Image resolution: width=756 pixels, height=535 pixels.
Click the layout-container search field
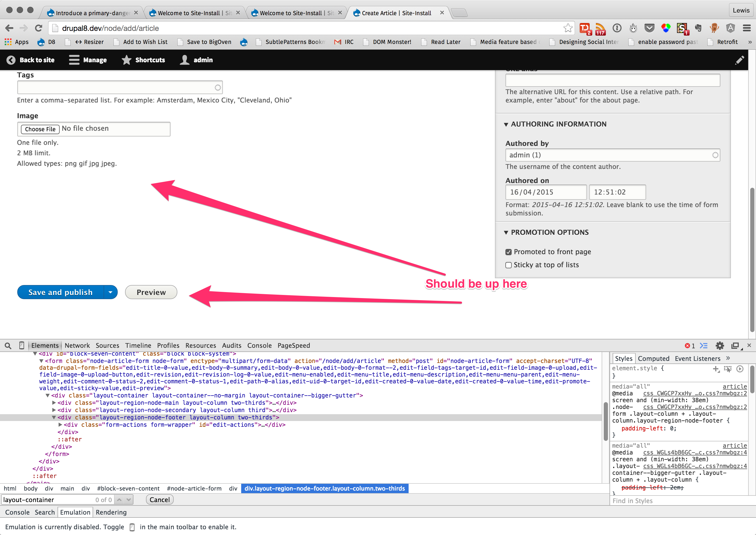pos(46,499)
